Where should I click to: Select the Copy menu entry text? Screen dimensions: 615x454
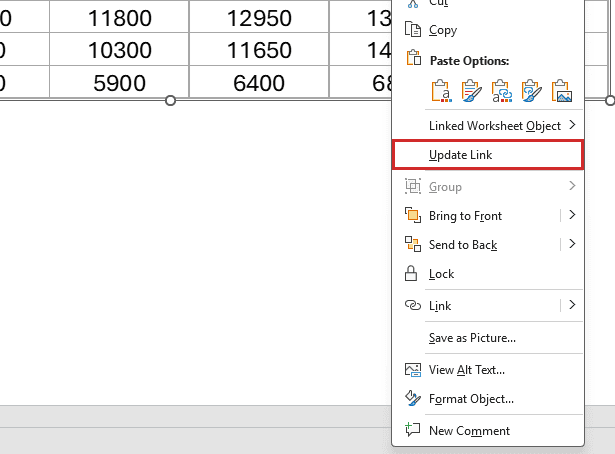tap(443, 30)
